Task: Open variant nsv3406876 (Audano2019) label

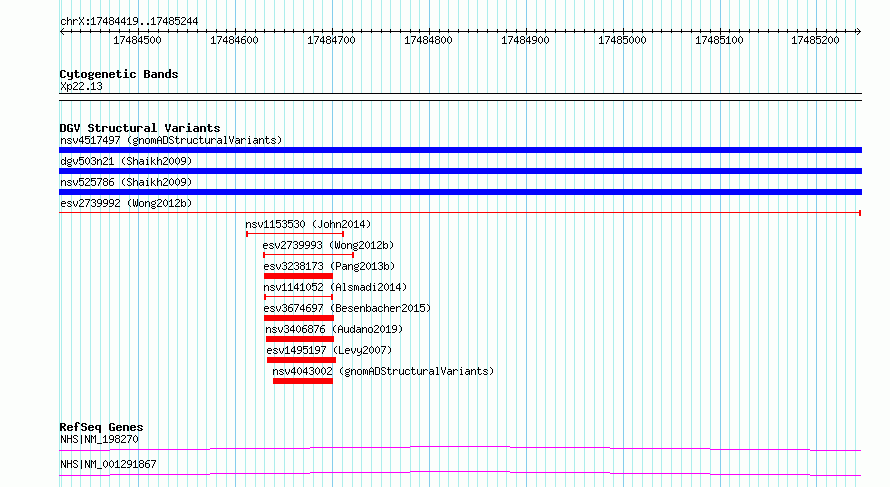Action: (x=334, y=329)
